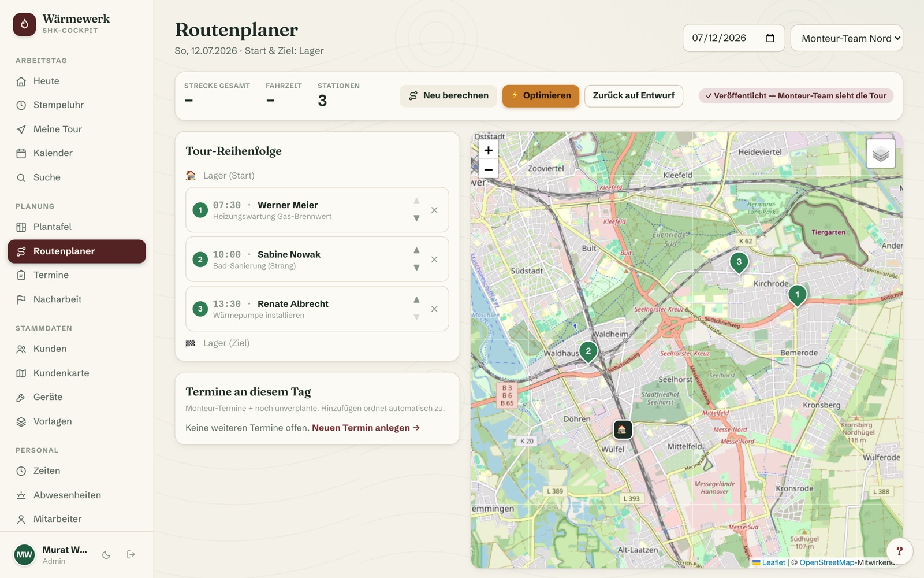
Task: Open Neuen Termin anlegen link
Action: [x=366, y=428]
